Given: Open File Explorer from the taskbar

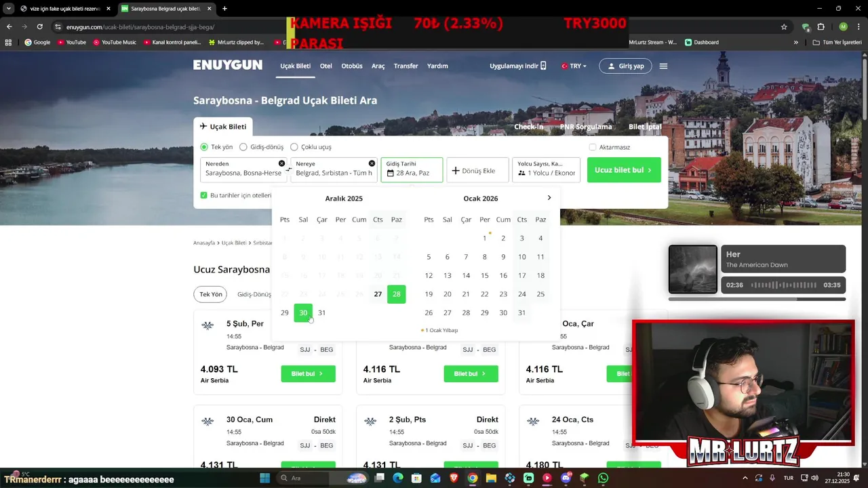Looking at the screenshot, I should point(491,478).
